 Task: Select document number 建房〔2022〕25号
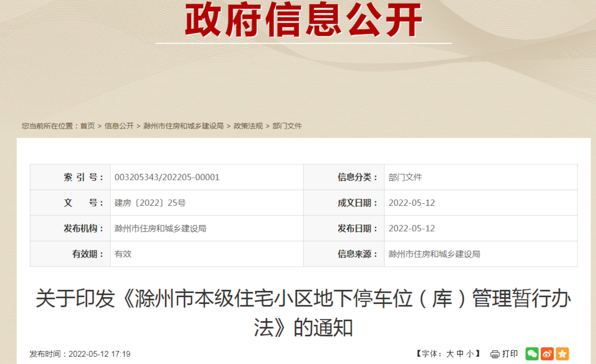[150, 203]
